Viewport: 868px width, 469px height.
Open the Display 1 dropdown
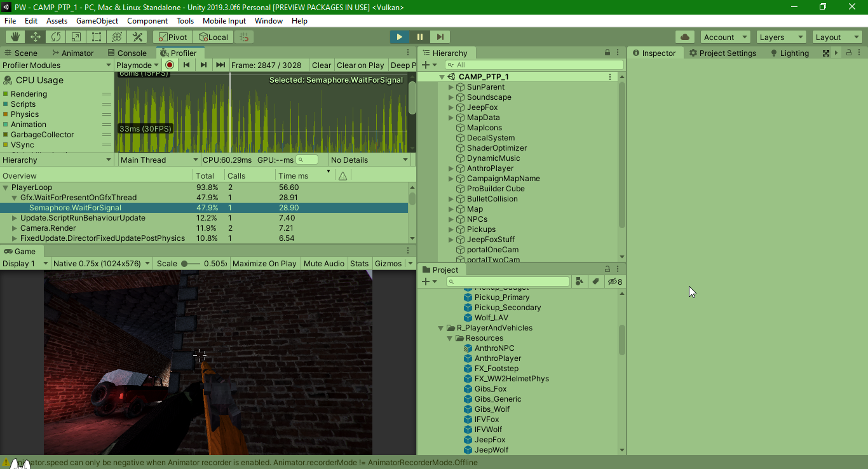25,263
